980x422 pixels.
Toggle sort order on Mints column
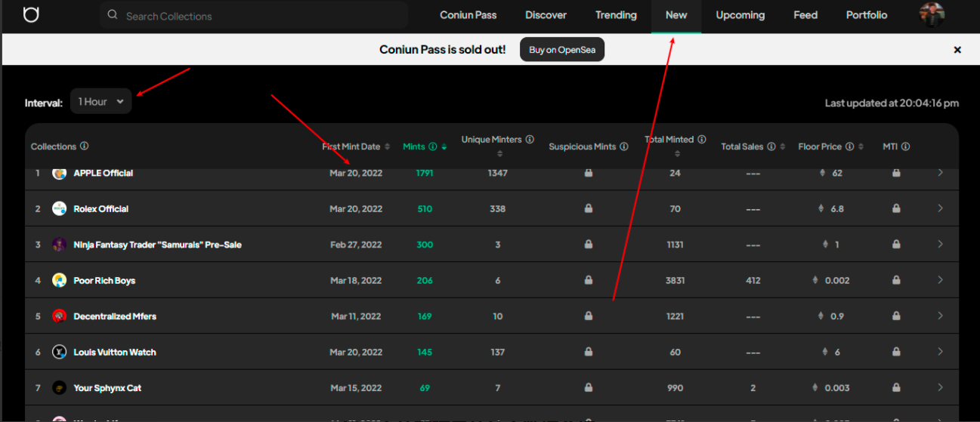444,146
